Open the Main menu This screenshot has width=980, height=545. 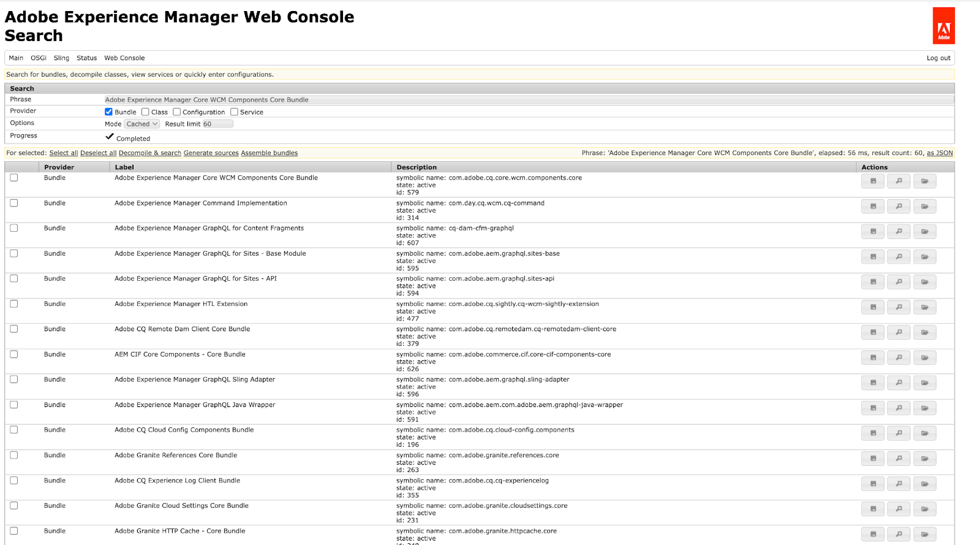(x=16, y=58)
